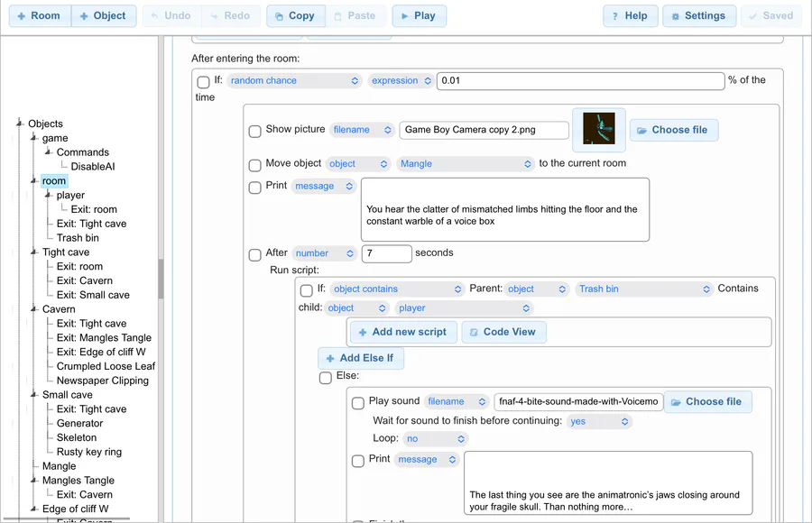The width and height of the screenshot is (812, 523).
Task: Open Code View for the script
Action: (x=503, y=332)
